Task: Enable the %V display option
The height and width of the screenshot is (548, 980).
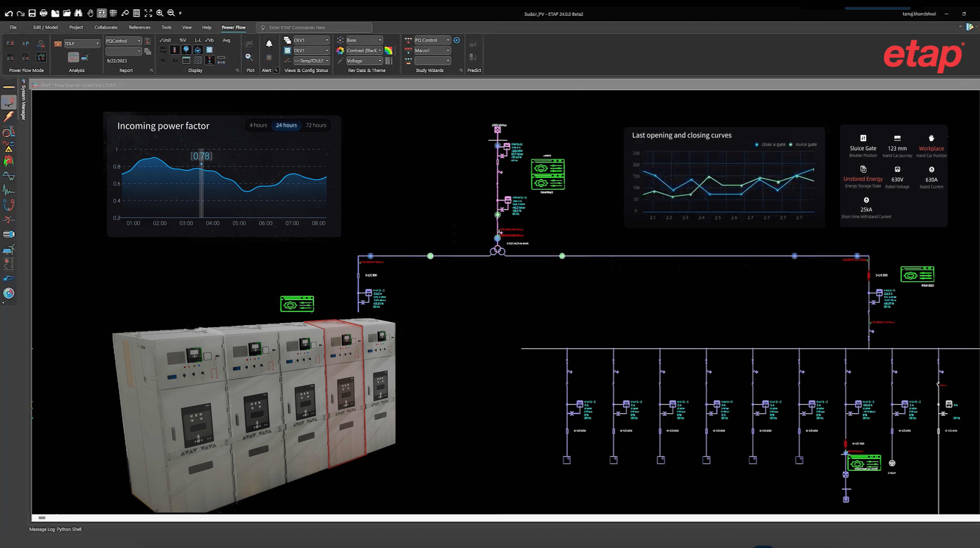Action: tap(182, 40)
